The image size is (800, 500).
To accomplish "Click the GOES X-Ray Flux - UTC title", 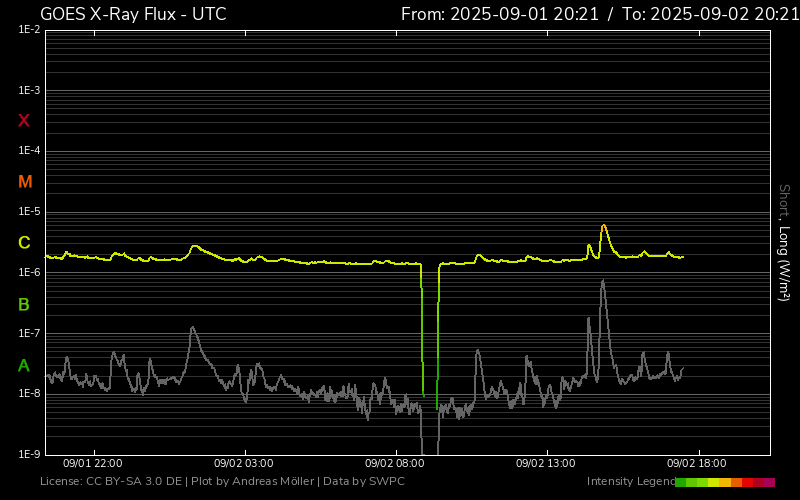I will tap(133, 14).
